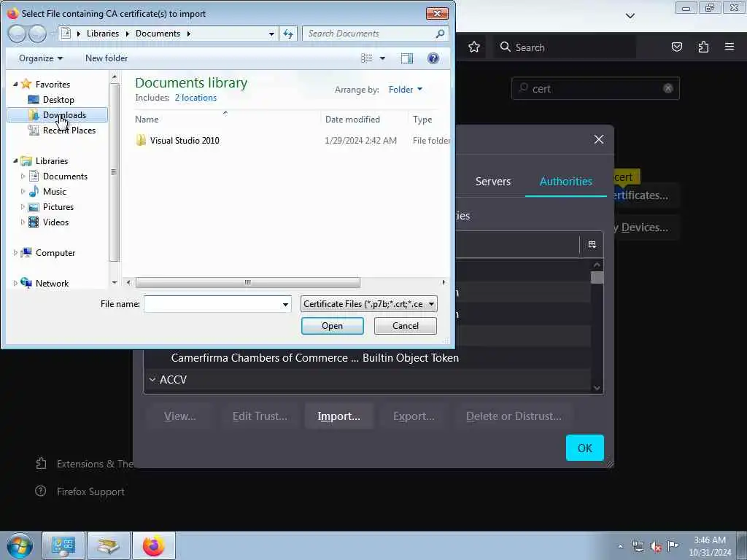Open the File name combo box dropdown arrow
Screen dimensions: 747x560
(285, 304)
